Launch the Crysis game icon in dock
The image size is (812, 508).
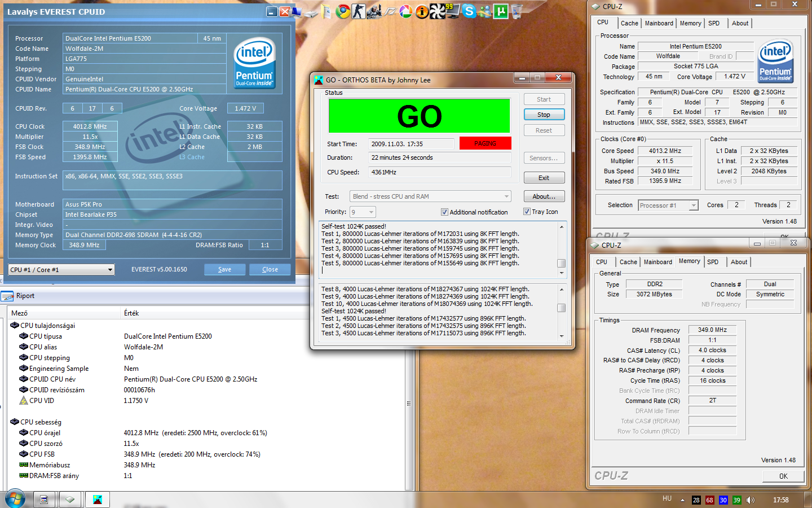coord(374,11)
